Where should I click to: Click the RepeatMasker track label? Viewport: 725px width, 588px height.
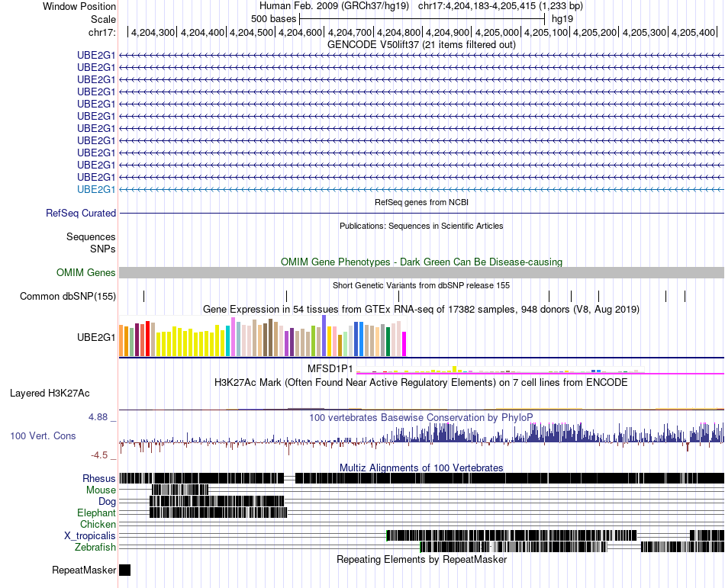click(x=84, y=570)
